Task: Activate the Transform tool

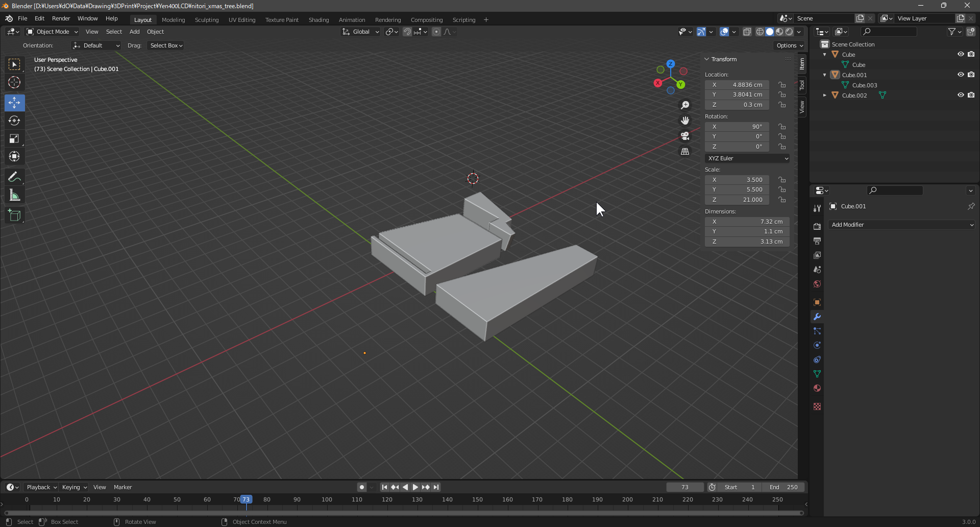Action: coord(14,156)
